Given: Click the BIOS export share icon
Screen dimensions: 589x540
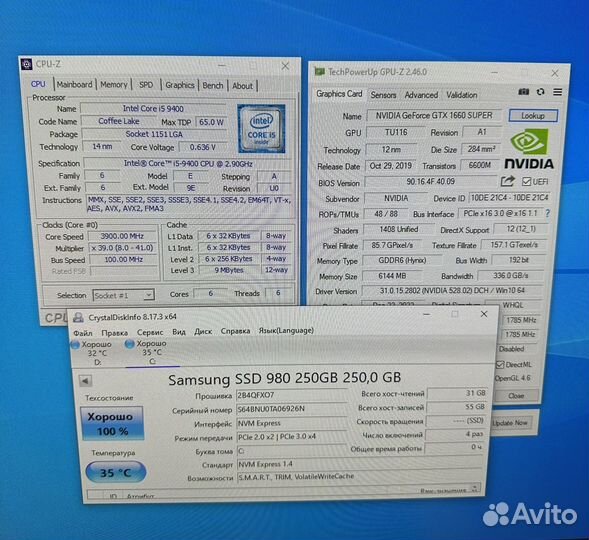Looking at the screenshot, I should pyautogui.click(x=507, y=182).
